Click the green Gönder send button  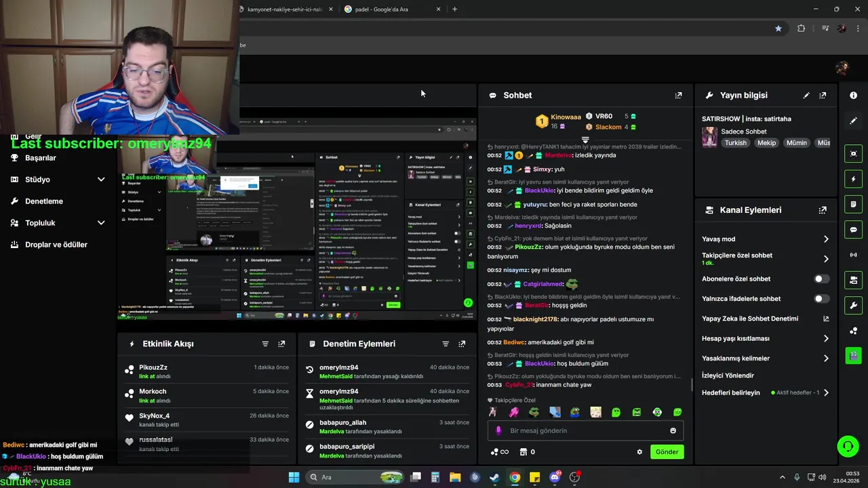(667, 452)
